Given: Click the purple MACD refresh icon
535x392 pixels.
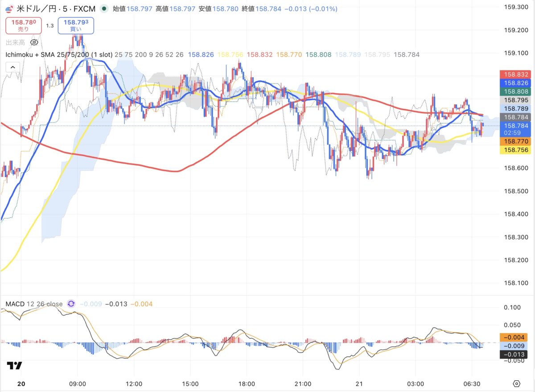Looking at the screenshot, I should click(71, 304).
